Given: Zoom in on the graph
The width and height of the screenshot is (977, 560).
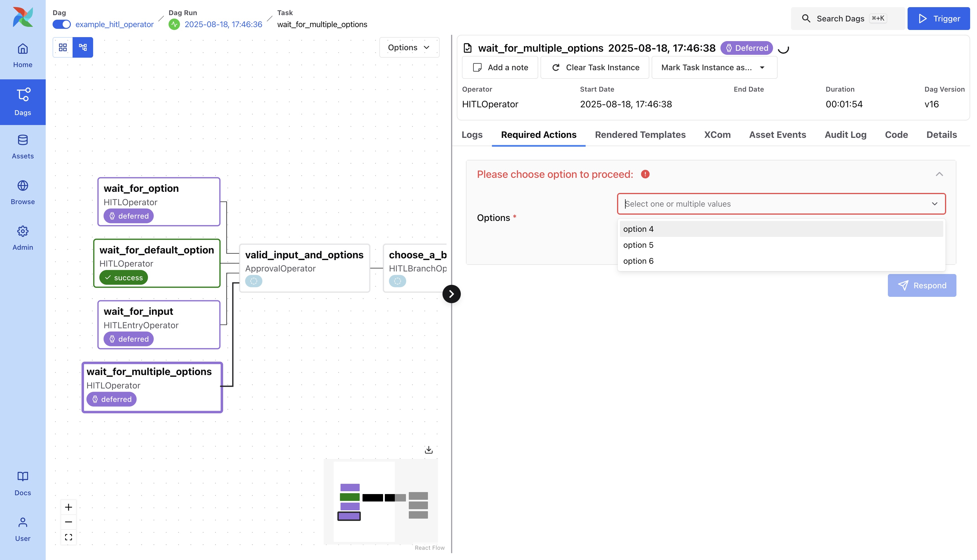Looking at the screenshot, I should coord(69,507).
